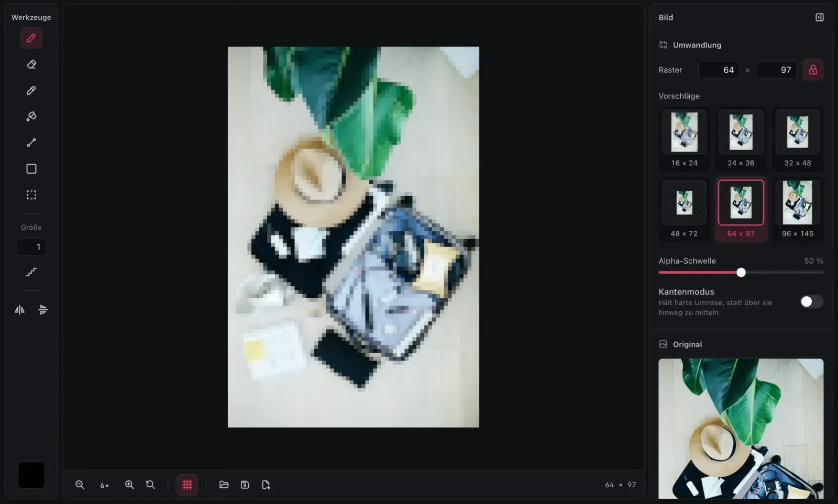838x504 pixels.
Task: Open a file with the folder icon
Action: pos(224,485)
